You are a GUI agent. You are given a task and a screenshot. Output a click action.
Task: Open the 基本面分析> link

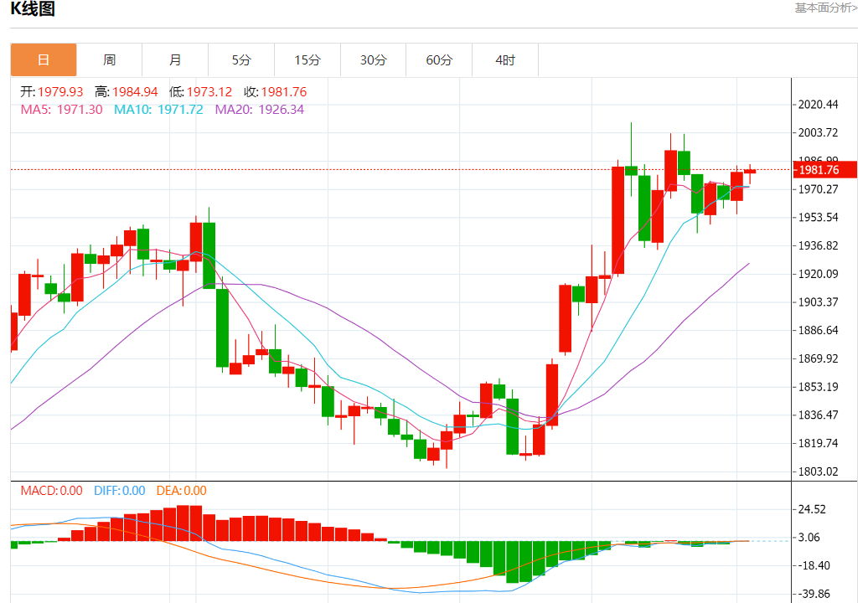[826, 8]
